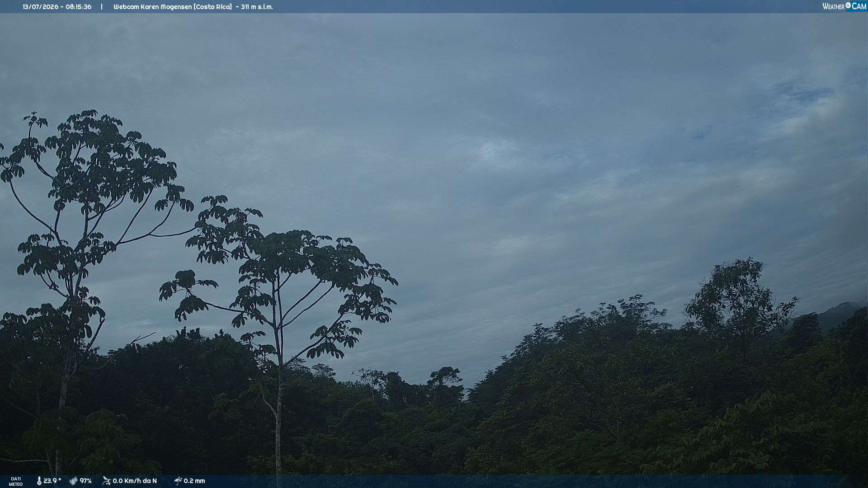
Task: Click the wind speed icon
Action: [x=106, y=481]
